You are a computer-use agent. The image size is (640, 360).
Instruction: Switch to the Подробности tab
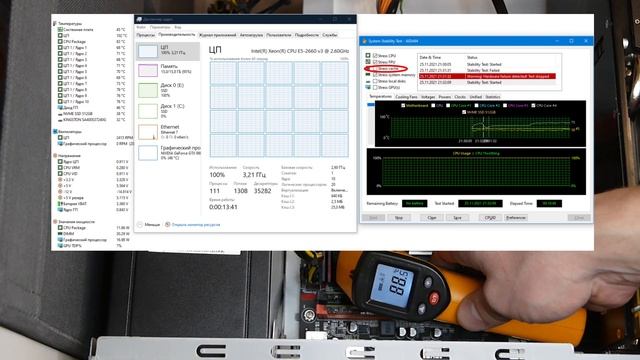(307, 35)
